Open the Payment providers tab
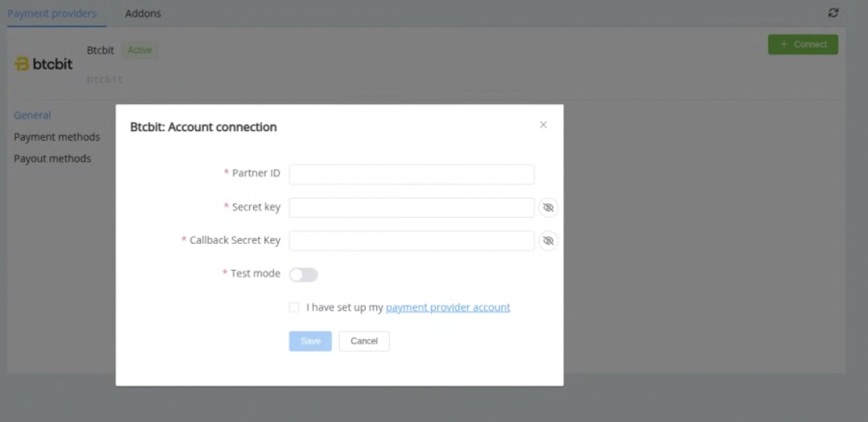 click(x=52, y=14)
